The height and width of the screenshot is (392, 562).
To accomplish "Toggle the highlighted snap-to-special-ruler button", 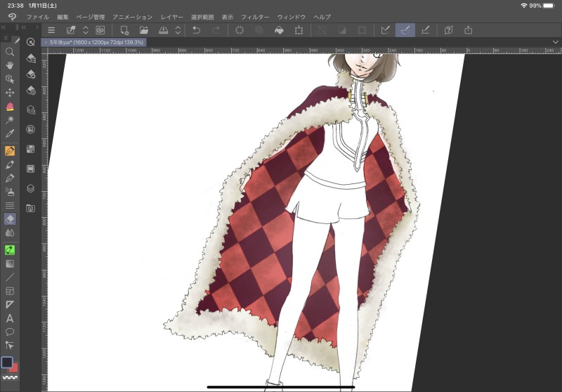I will click(405, 30).
